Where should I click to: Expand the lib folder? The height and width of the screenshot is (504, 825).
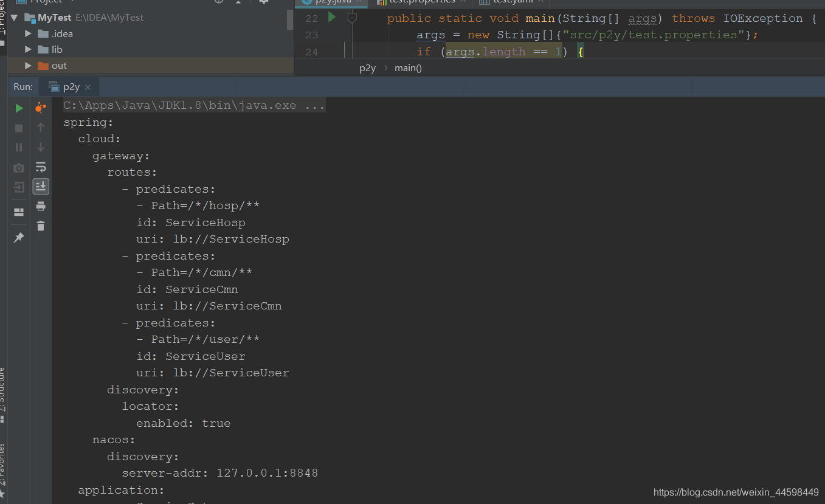click(28, 49)
